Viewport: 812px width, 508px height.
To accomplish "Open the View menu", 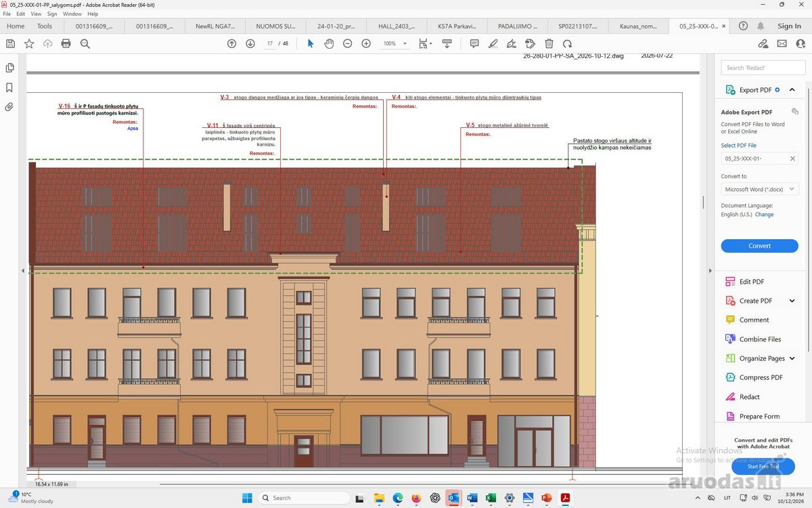I will coord(36,14).
